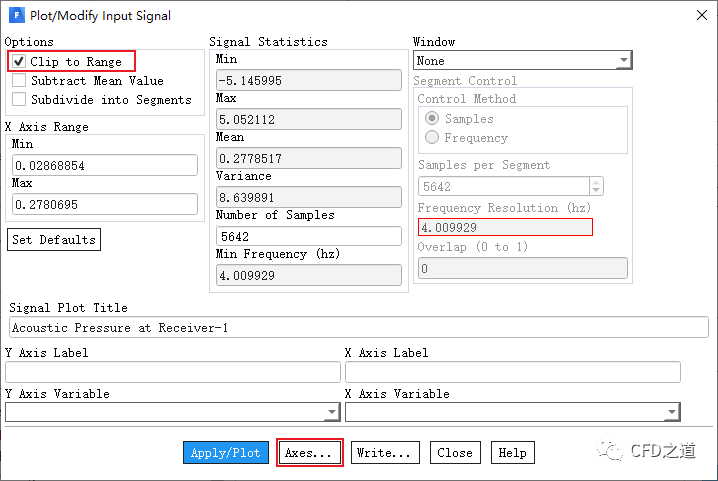Reset values with Set Defaults
Image resolution: width=718 pixels, height=481 pixels.
point(54,240)
